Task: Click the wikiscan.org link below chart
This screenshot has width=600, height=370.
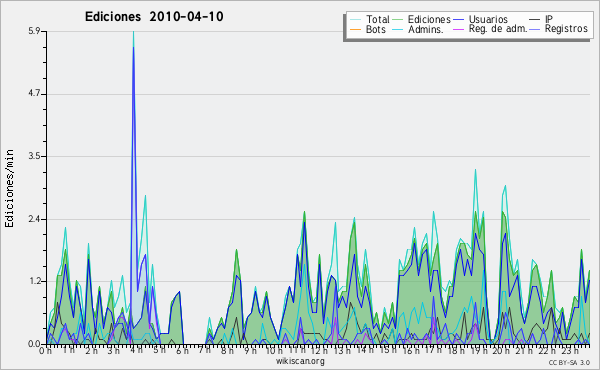Action: click(x=300, y=361)
